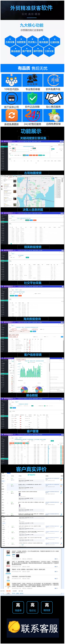Select the orange refresh 系统免费更新 icon
Image resolution: width=65 pixels, height=644 pixels.
coord(11,116)
